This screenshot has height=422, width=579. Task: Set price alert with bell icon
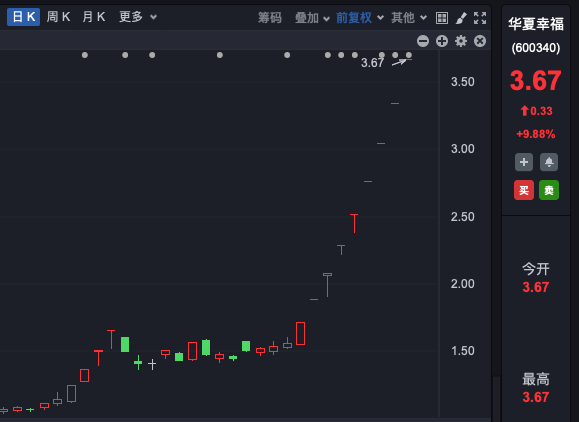click(549, 162)
